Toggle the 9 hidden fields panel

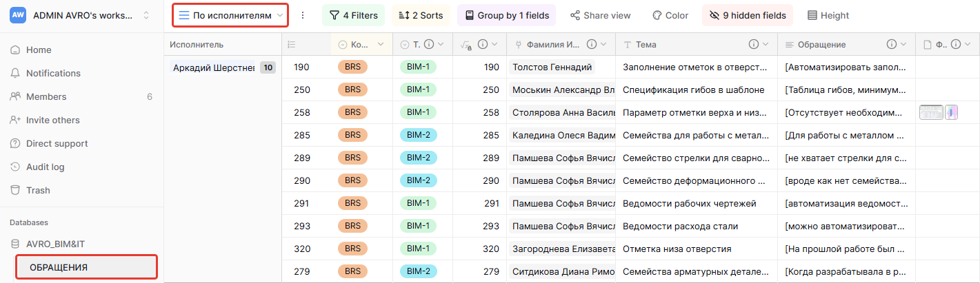pyautogui.click(x=748, y=15)
